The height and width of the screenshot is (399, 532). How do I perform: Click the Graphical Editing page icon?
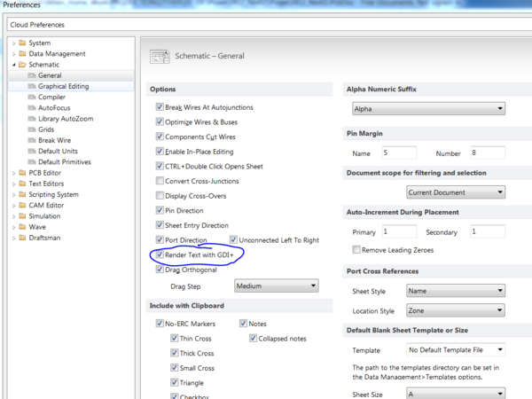(x=32, y=86)
